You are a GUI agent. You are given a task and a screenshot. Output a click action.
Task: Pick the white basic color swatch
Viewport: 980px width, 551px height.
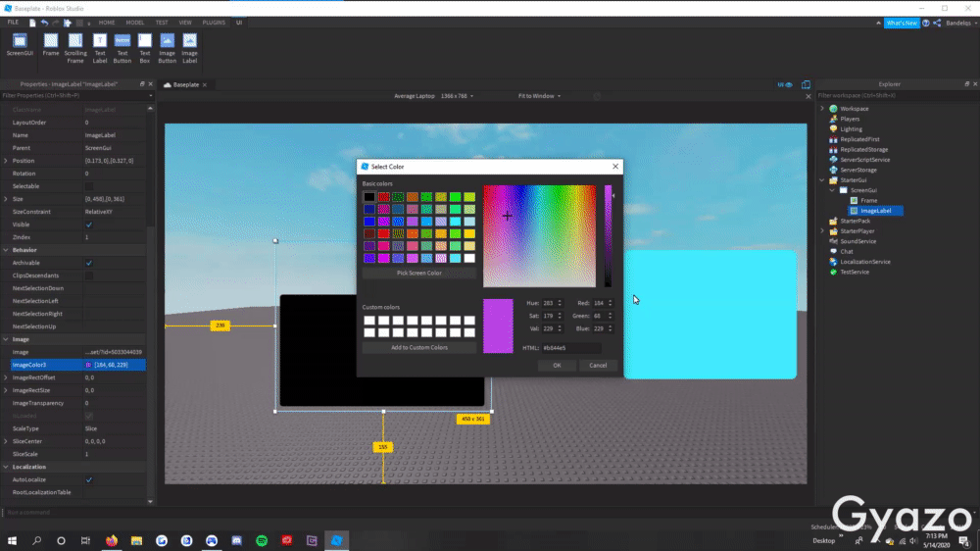pyautogui.click(x=469, y=258)
